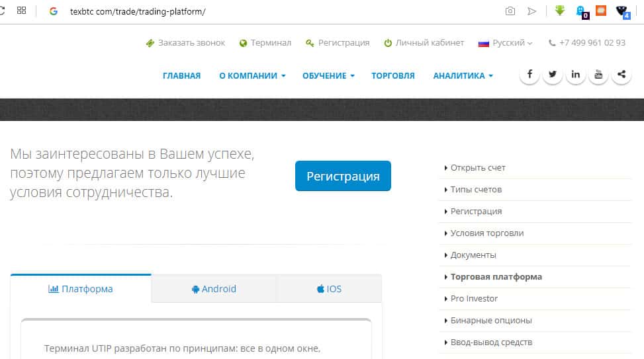Open the Открыть счет sidebar link
This screenshot has height=359, width=644.
click(x=478, y=168)
